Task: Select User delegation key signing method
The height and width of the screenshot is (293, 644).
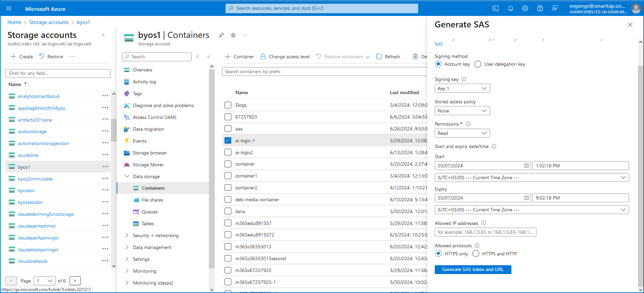Action: pos(478,64)
